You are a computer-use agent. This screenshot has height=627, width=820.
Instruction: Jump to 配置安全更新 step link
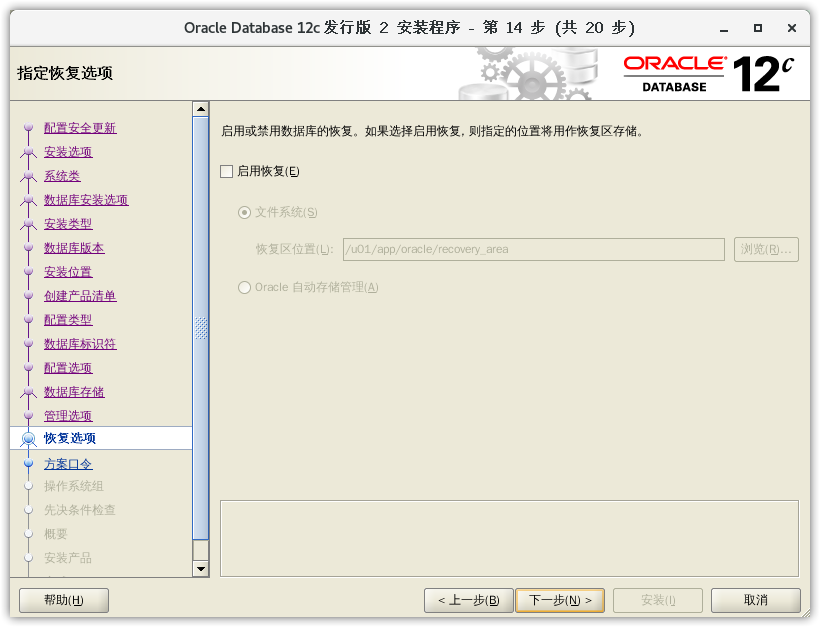80,128
